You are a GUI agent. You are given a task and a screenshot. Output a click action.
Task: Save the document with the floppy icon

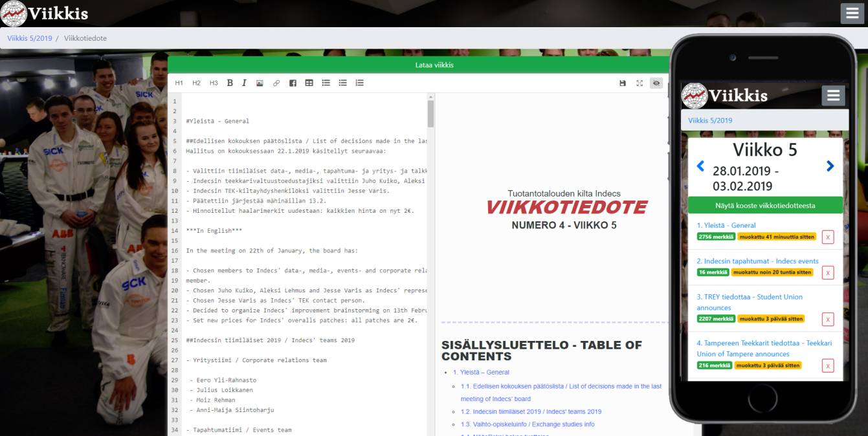[x=623, y=83]
